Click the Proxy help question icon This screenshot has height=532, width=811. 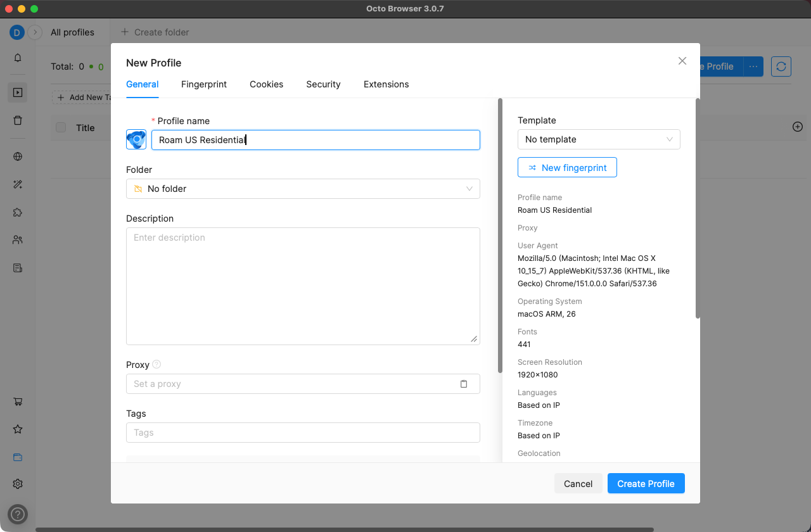pos(156,364)
